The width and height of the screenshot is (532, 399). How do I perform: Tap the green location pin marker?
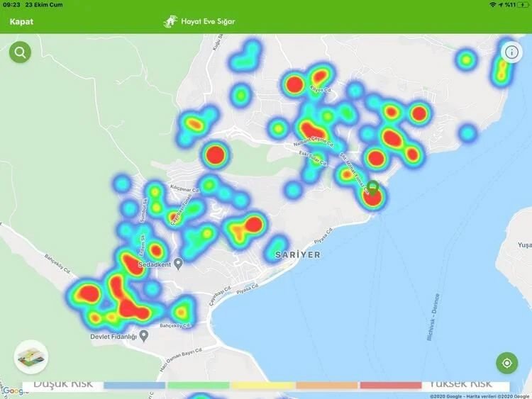pos(372,189)
